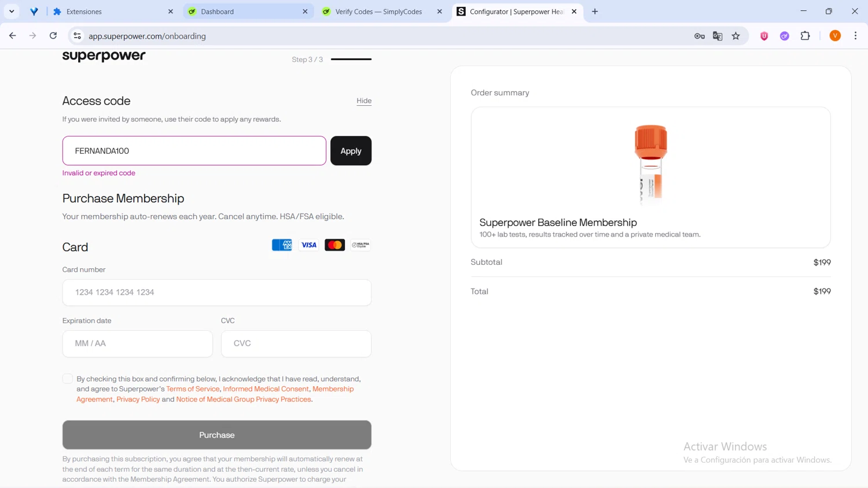Viewport: 868px width, 488px height.
Task: Close the Extensiones tab
Action: click(x=171, y=12)
